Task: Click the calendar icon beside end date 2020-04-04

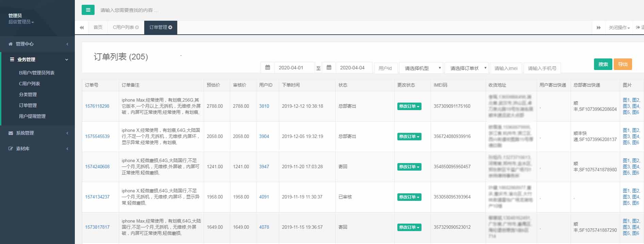Action: tap(329, 68)
